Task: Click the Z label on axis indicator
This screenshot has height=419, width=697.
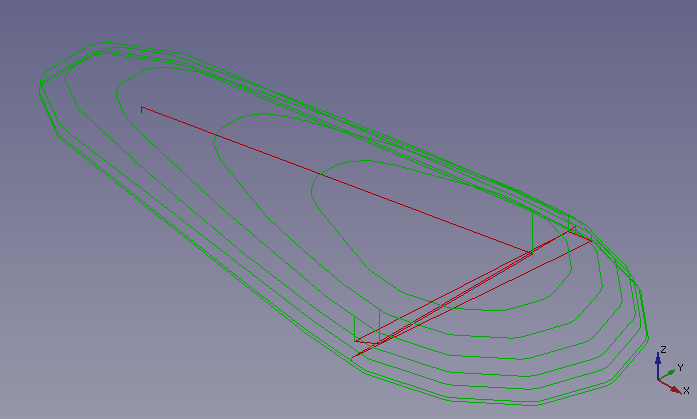Action: click(664, 349)
